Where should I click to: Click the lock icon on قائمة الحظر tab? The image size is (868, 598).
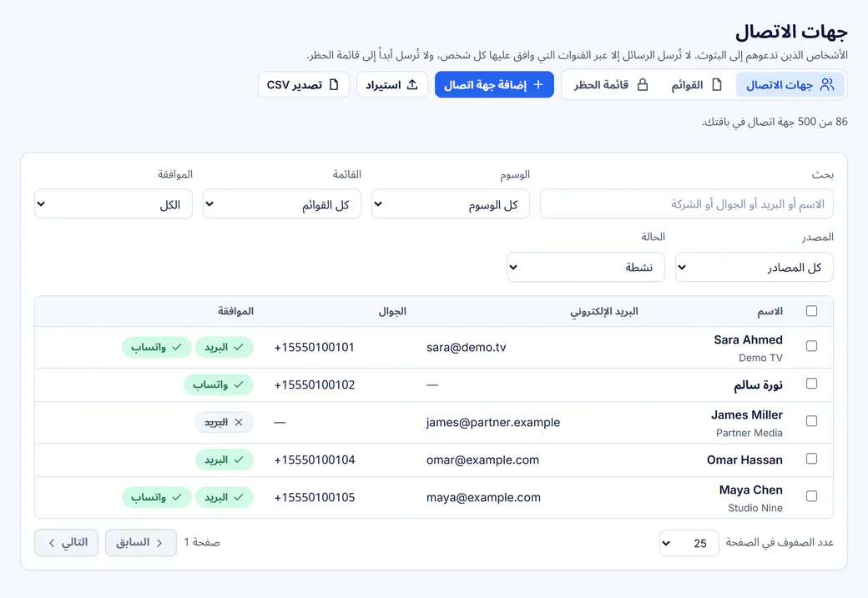click(643, 84)
